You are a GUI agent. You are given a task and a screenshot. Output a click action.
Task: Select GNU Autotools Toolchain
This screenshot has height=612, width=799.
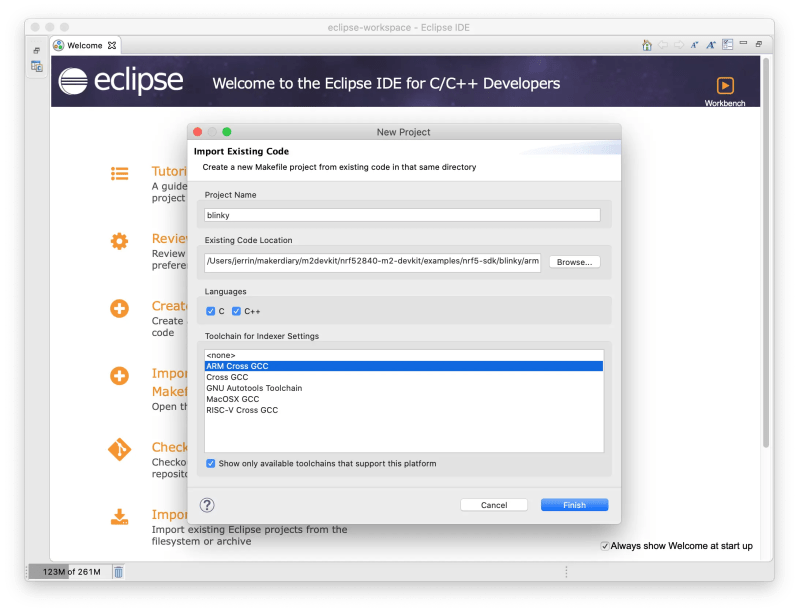[404, 388]
